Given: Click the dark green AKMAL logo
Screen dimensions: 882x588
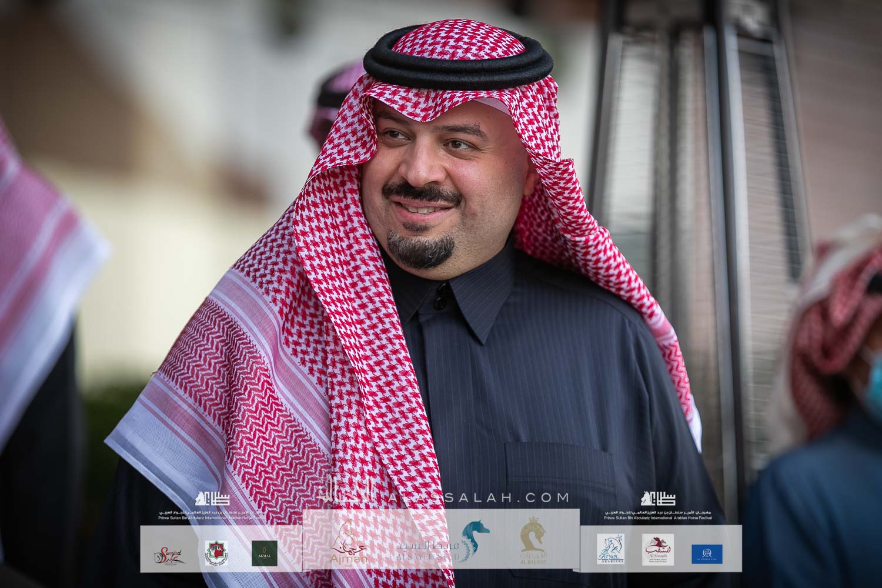Looking at the screenshot, I should (x=265, y=553).
